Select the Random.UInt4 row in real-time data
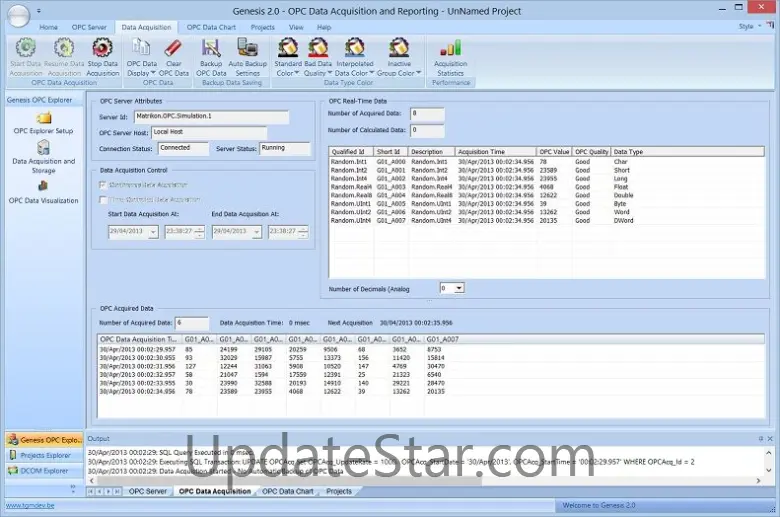780x517 pixels. pos(546,220)
